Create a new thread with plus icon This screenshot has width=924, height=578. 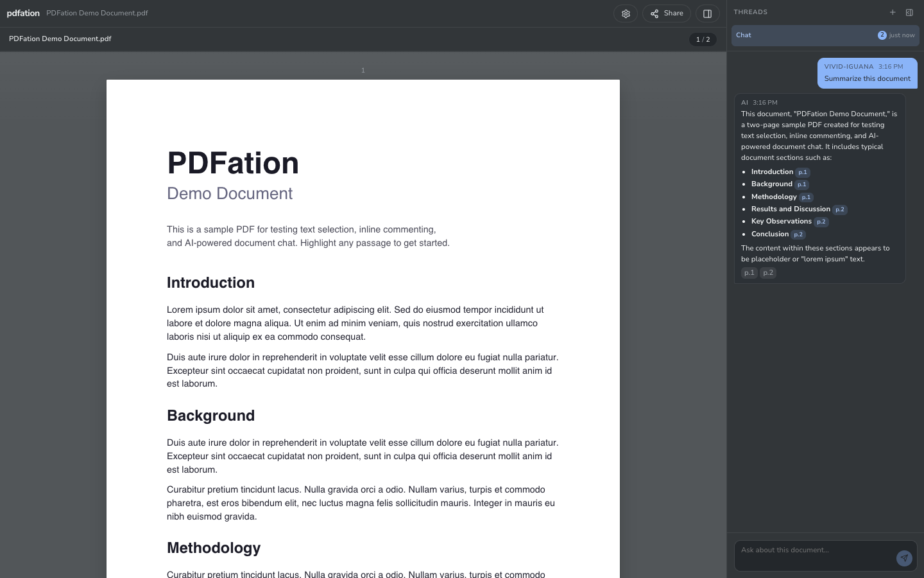point(892,12)
